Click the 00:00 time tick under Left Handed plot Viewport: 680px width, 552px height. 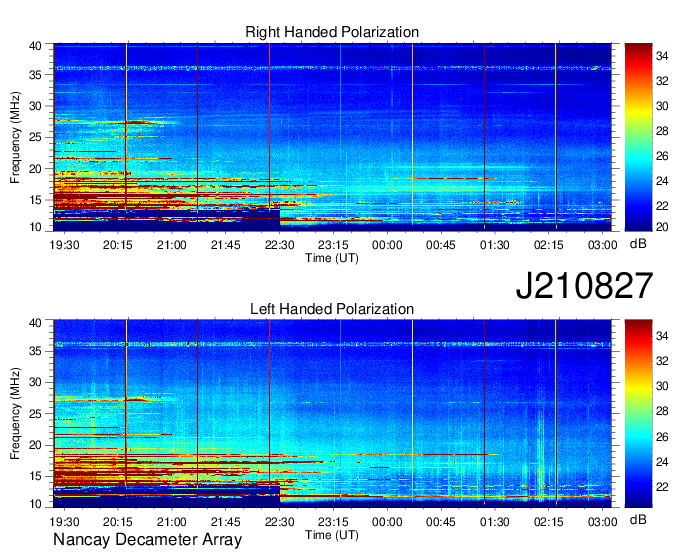pyautogui.click(x=387, y=522)
